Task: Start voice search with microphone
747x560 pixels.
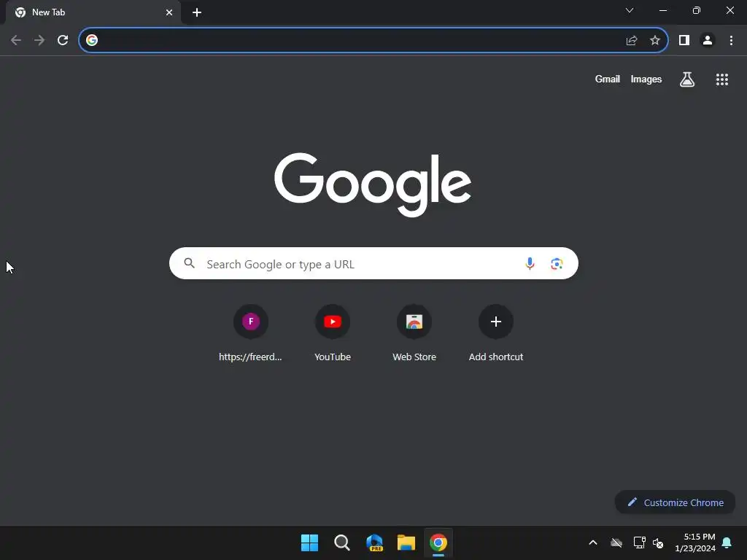Action: click(530, 263)
